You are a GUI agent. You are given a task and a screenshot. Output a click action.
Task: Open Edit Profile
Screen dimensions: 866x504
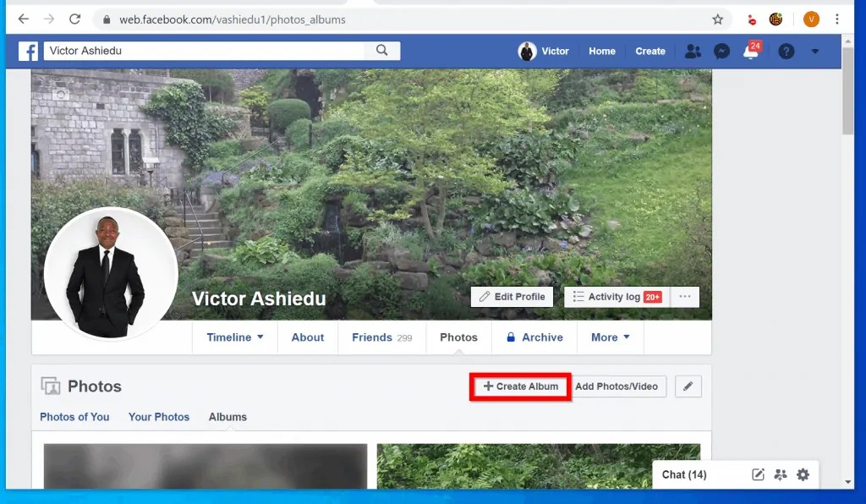512,296
